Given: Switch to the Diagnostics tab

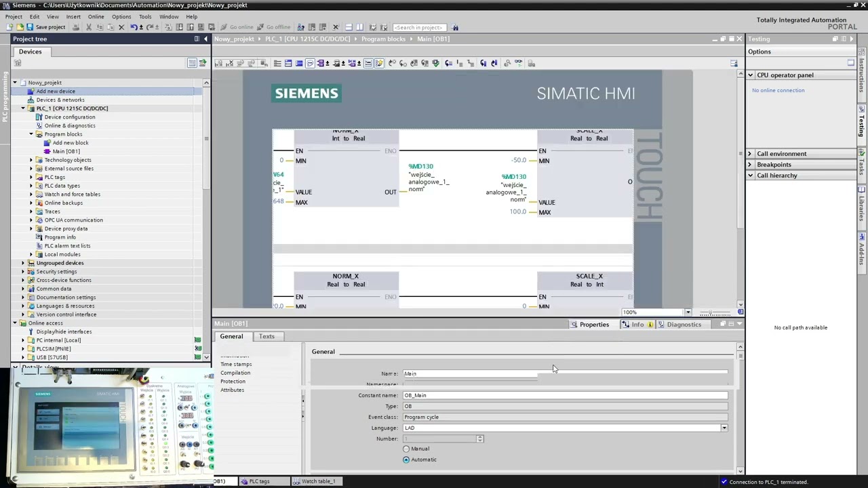Looking at the screenshot, I should point(679,325).
